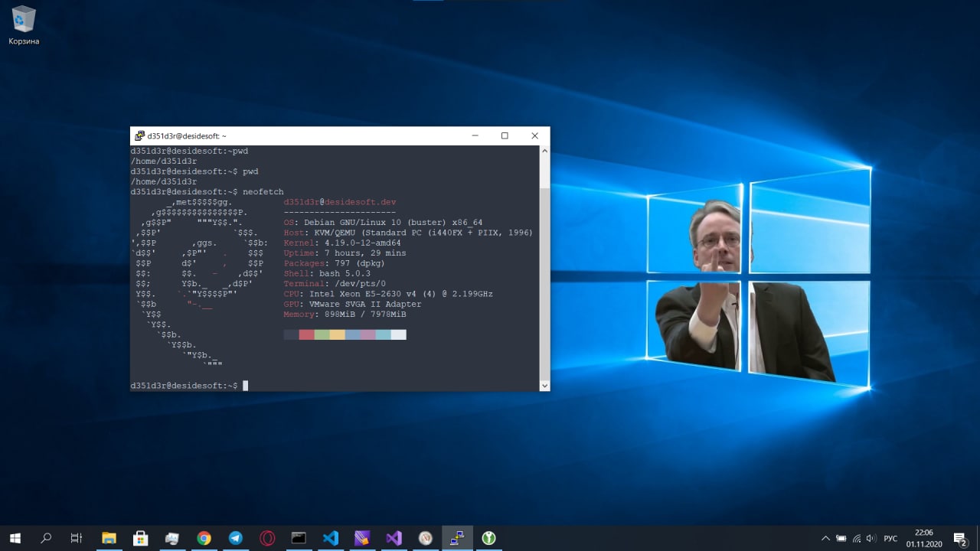Click the Shell: bash 5.0.3 line
Image resolution: width=980 pixels, height=551 pixels.
[x=327, y=273]
